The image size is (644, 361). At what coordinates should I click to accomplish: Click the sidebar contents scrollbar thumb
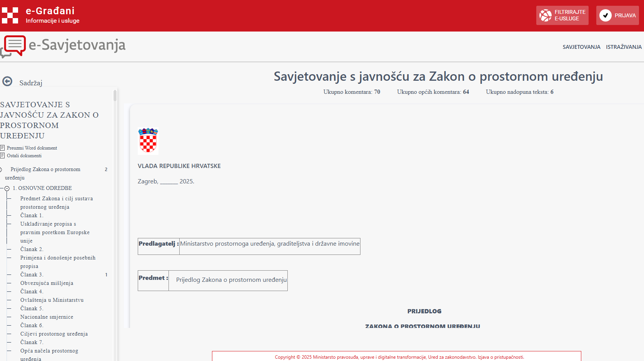click(x=115, y=95)
